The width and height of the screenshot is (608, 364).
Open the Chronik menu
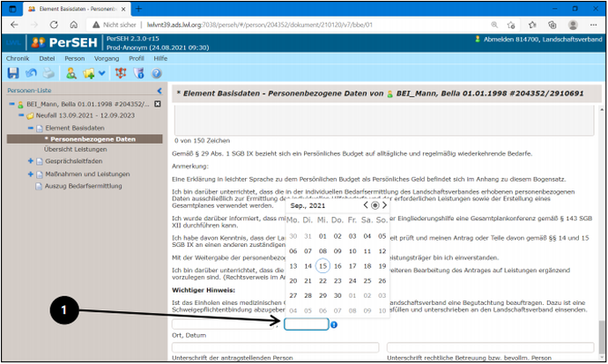point(18,58)
